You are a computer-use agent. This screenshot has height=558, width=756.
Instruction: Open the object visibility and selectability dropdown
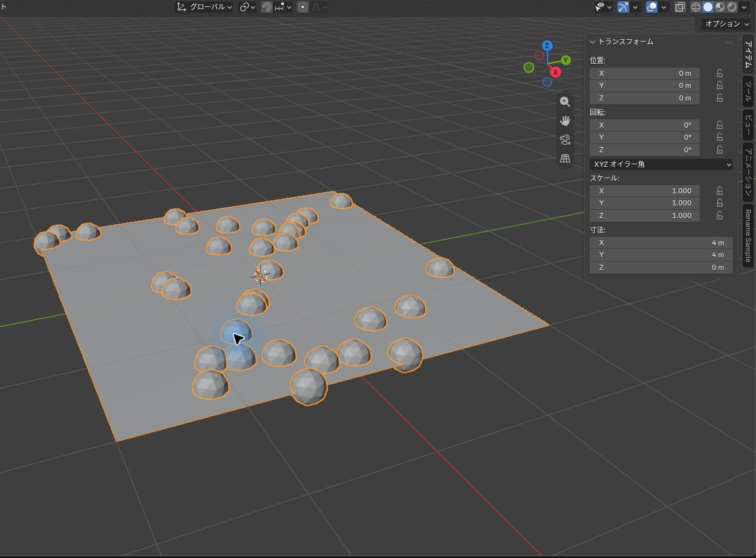603,7
